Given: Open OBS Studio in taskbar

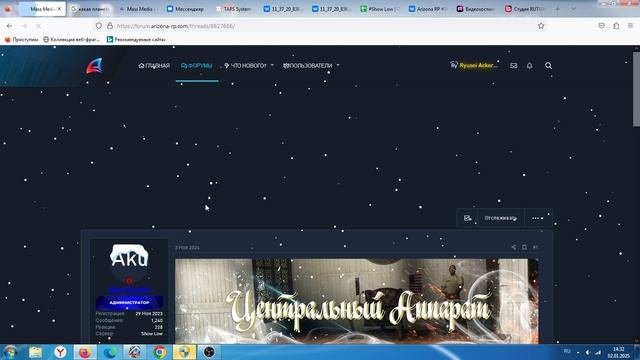Looking at the screenshot, I should tap(209, 352).
